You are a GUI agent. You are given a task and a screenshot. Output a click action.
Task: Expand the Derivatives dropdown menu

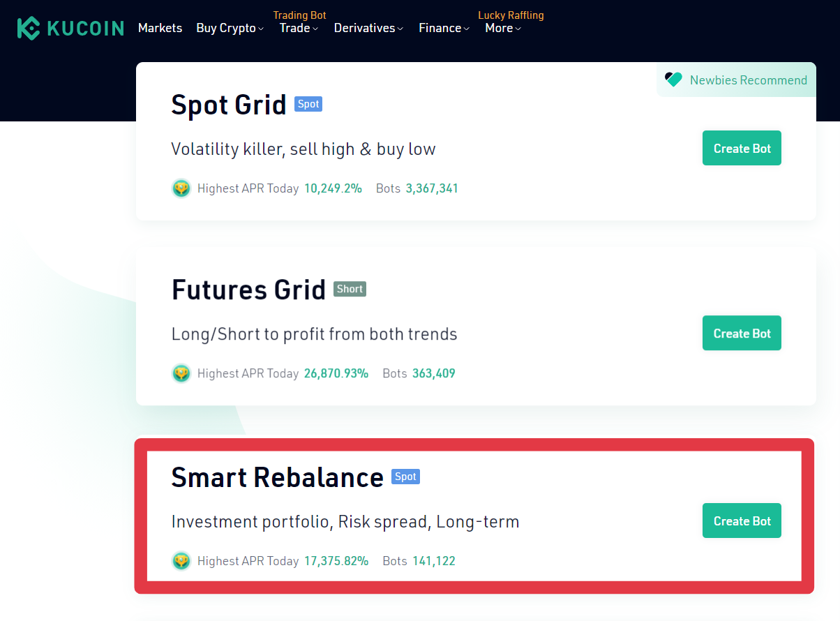(368, 28)
